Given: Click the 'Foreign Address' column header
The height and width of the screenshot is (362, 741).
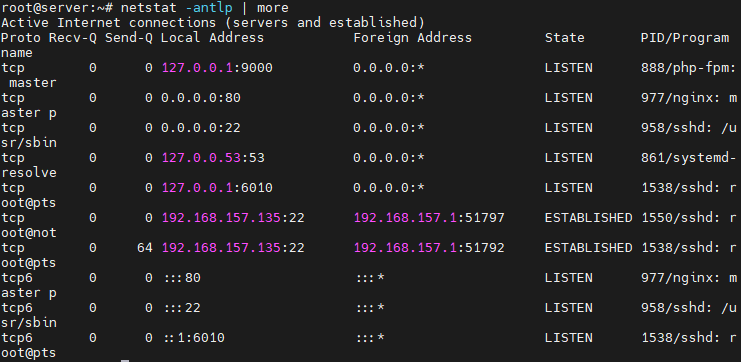Looking at the screenshot, I should [412, 38].
